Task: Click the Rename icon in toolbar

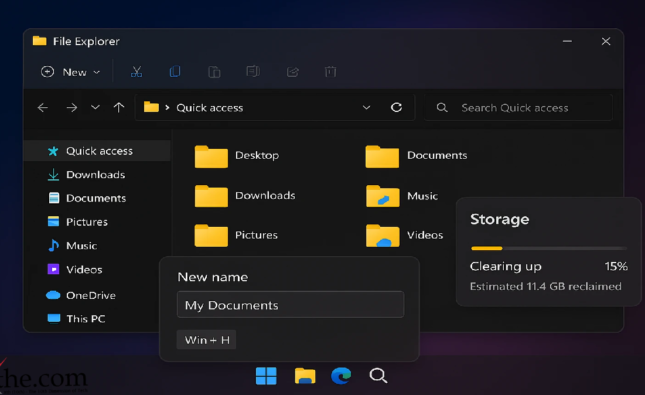Action: click(253, 72)
